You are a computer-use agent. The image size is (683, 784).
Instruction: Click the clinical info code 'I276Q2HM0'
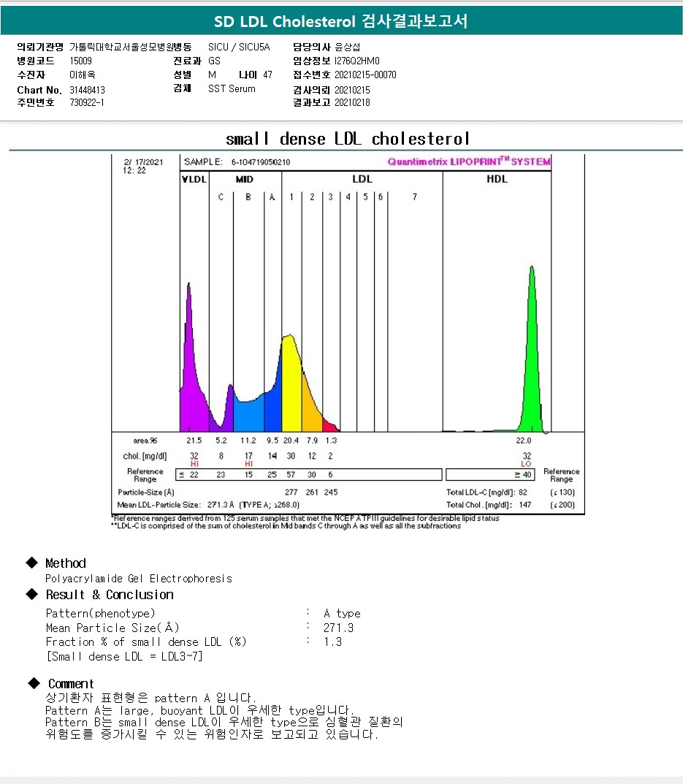[x=357, y=61]
